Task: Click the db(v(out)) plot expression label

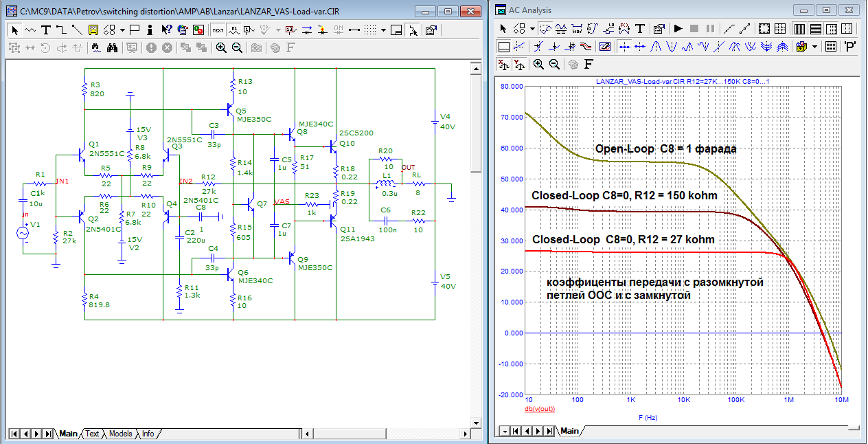Action: (x=539, y=409)
